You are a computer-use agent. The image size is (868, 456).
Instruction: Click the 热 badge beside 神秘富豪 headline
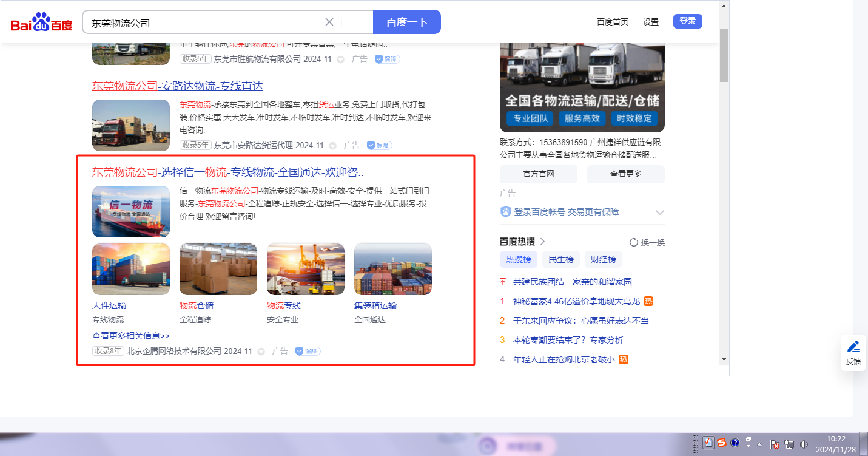(648, 301)
